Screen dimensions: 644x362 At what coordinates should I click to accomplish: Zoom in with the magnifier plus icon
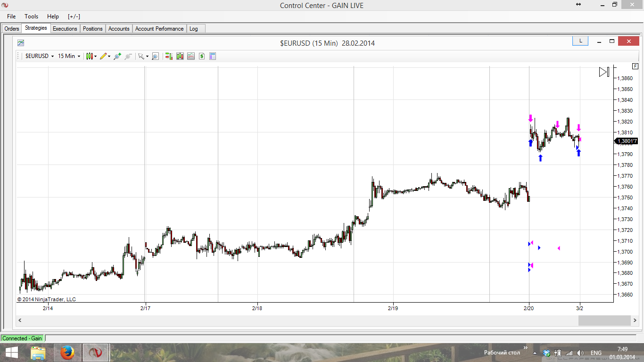pos(117,56)
